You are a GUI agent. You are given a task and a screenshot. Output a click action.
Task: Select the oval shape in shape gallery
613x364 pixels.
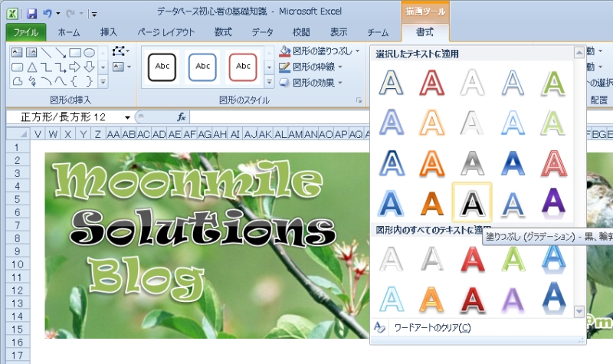click(x=90, y=53)
